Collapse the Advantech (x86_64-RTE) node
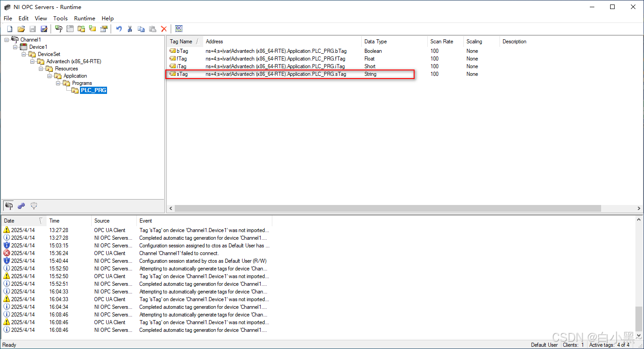Viewport: 644px width, 349px height. point(33,61)
